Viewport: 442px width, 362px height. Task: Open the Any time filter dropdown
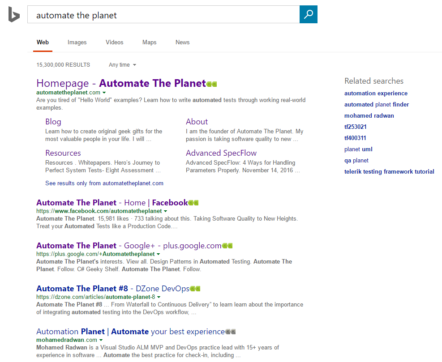tap(122, 65)
